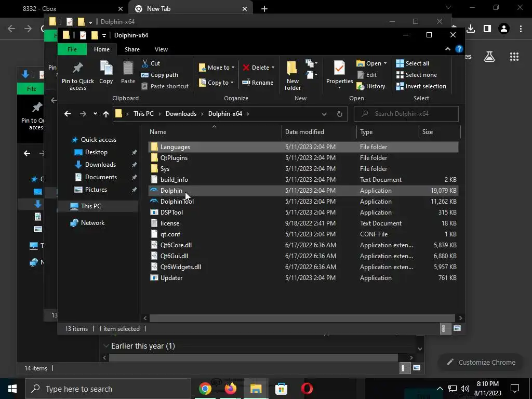Refresh the Dolphin-x64 folder view

point(340,114)
